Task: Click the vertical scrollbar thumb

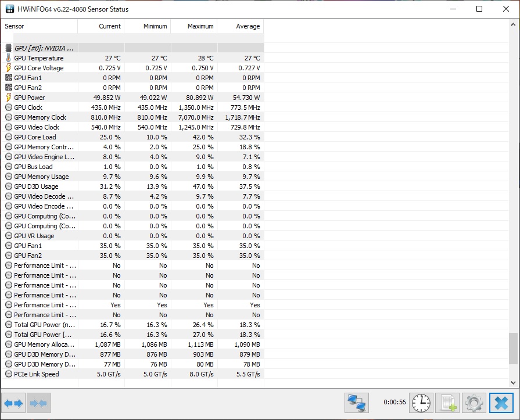Action: point(513,349)
